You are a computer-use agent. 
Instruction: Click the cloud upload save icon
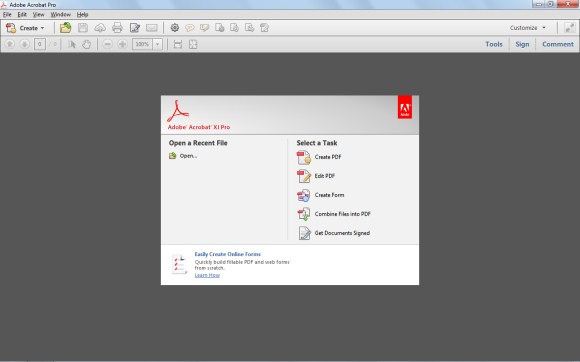point(100,28)
